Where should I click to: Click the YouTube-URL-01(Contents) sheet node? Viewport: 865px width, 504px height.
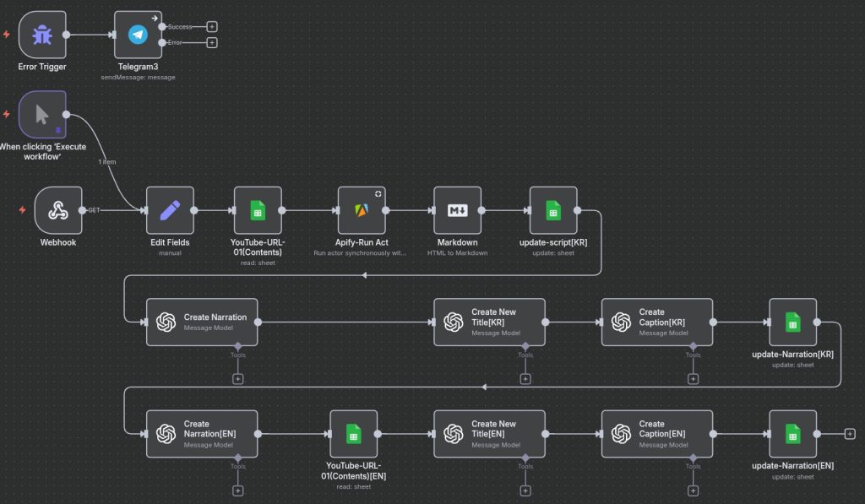point(257,210)
